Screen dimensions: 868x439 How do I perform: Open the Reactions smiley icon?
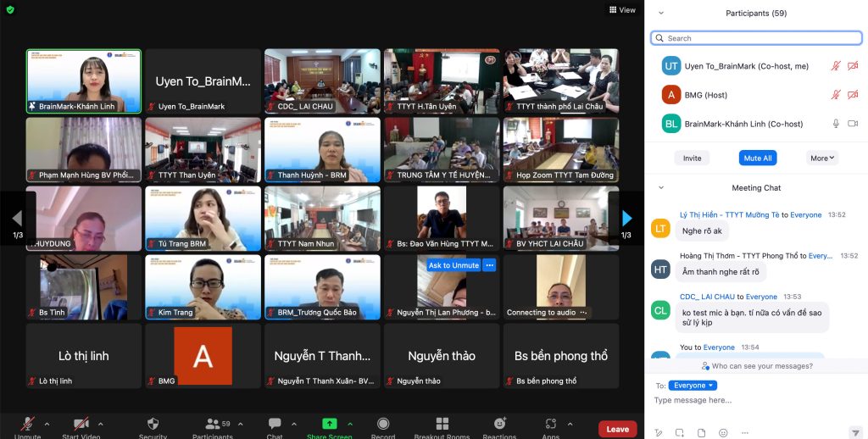[x=499, y=424]
